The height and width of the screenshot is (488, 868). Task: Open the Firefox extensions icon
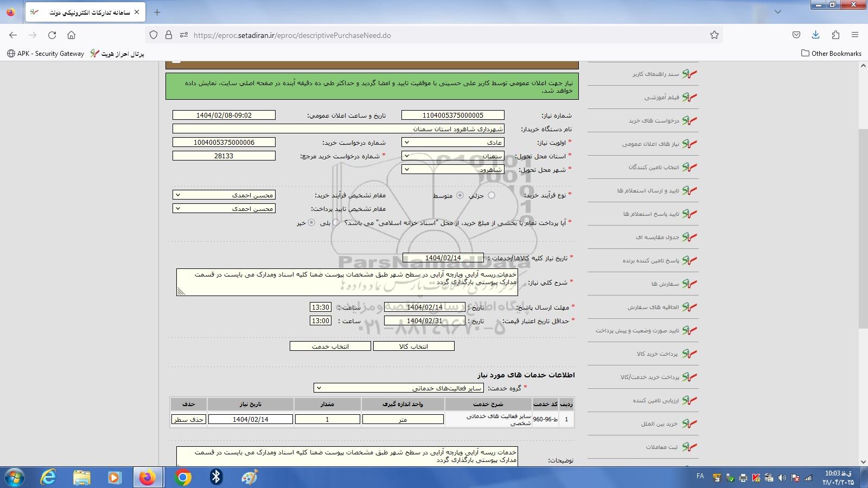coord(835,35)
